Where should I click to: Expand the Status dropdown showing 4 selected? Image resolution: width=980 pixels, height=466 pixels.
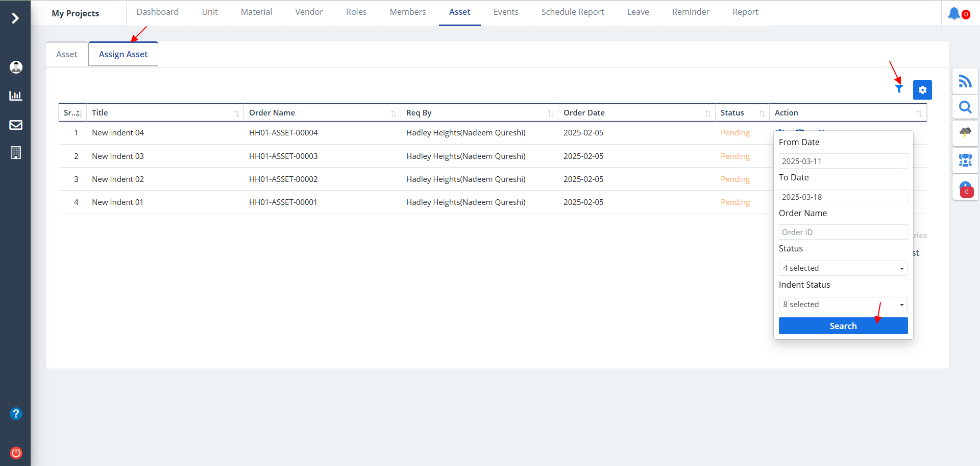843,268
